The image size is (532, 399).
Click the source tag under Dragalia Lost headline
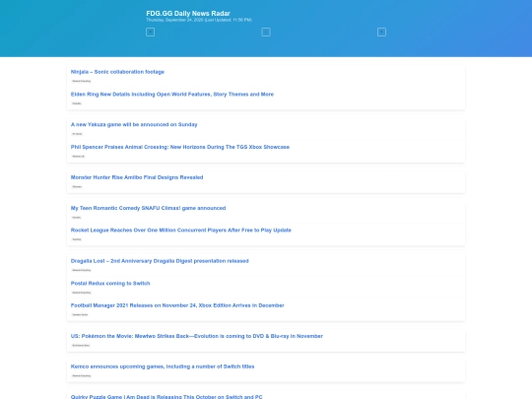(82, 270)
